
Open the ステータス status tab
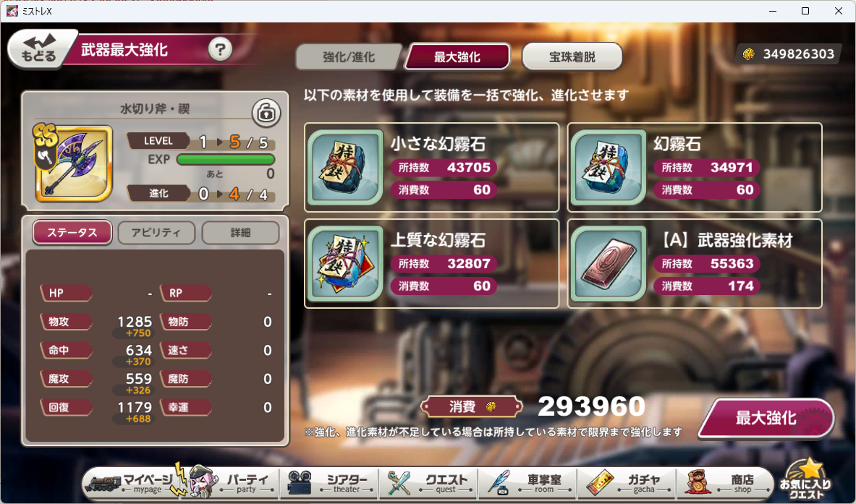[x=72, y=232]
